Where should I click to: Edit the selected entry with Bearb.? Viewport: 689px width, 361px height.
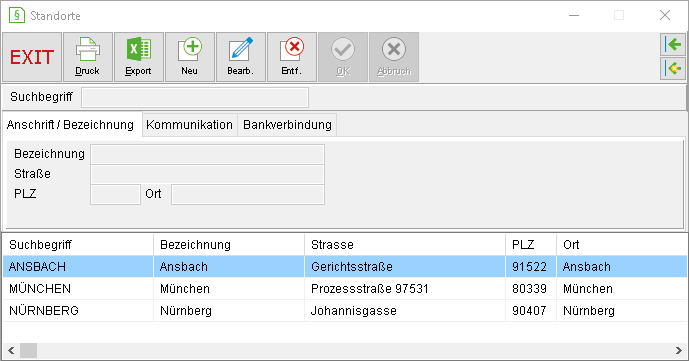[241, 57]
